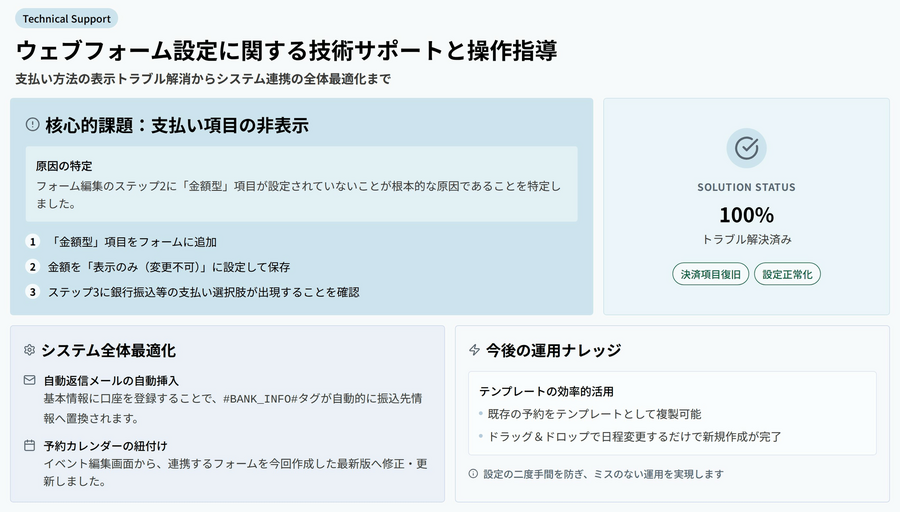Click the large checkmark circle icon
The width and height of the screenshot is (900, 512).
746,148
